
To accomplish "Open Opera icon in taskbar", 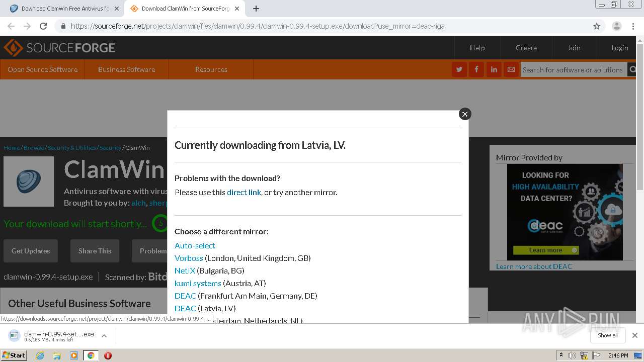I will (x=108, y=355).
